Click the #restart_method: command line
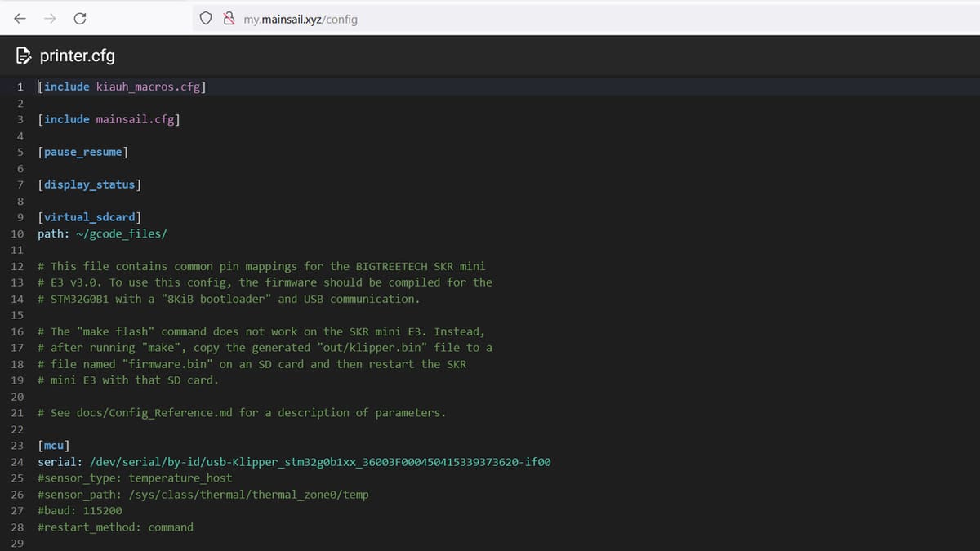 click(x=115, y=527)
